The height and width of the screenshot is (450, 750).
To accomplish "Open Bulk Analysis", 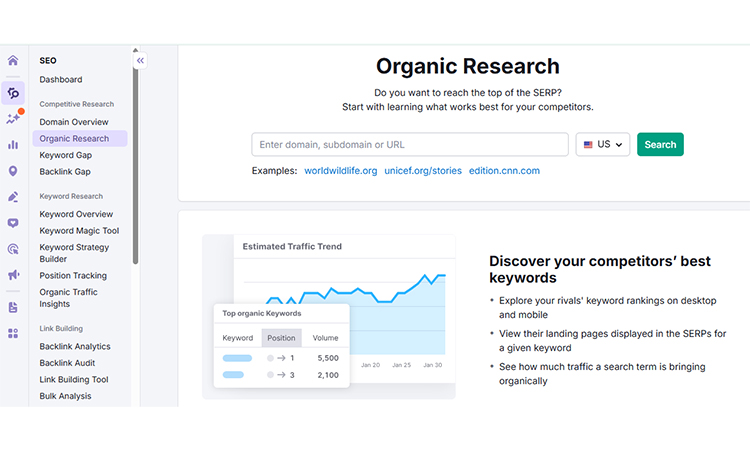I will [65, 396].
